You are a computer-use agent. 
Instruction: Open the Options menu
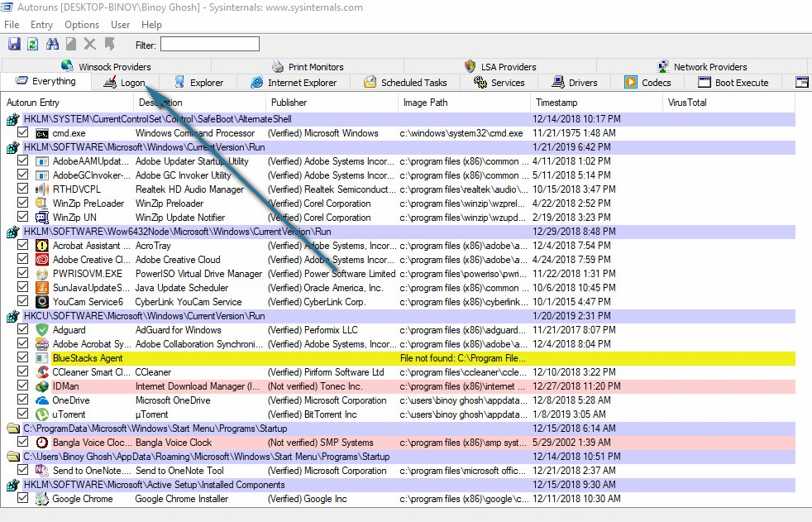pos(82,25)
